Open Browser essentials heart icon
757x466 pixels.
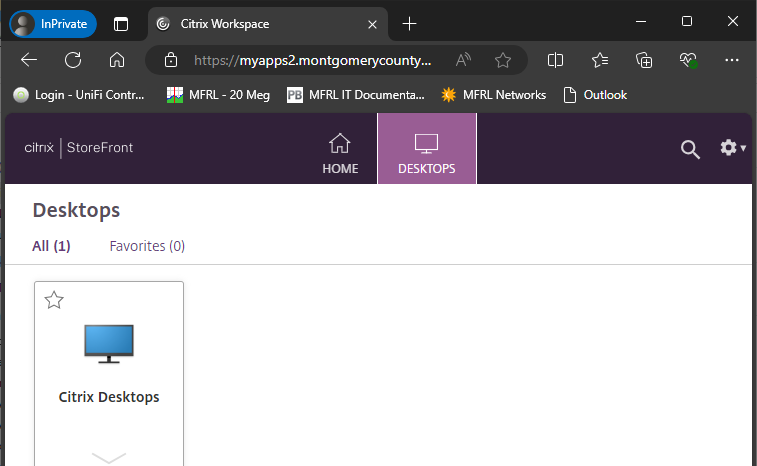[x=688, y=60]
